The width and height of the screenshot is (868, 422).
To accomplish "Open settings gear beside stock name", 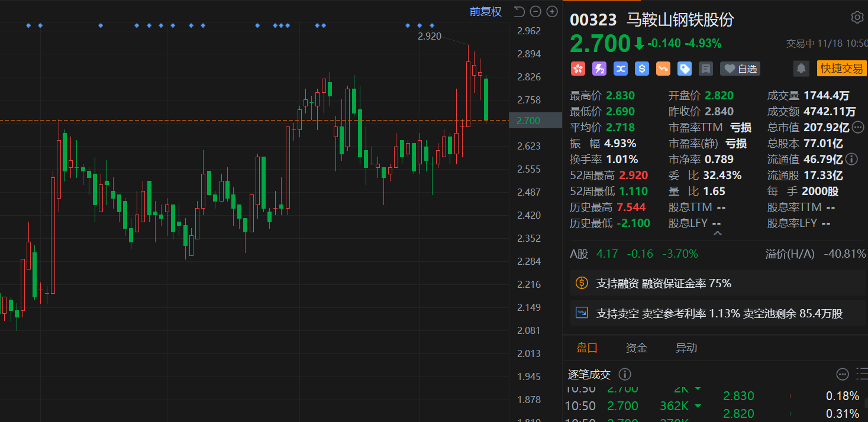I will click(x=857, y=18).
